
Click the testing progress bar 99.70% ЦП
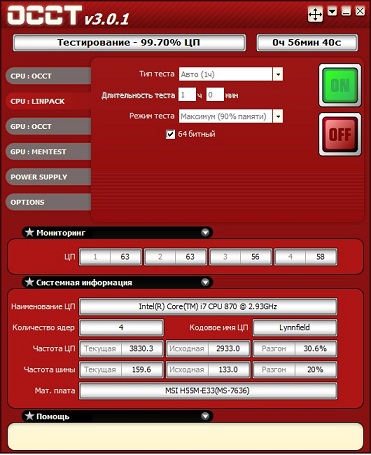(x=129, y=43)
